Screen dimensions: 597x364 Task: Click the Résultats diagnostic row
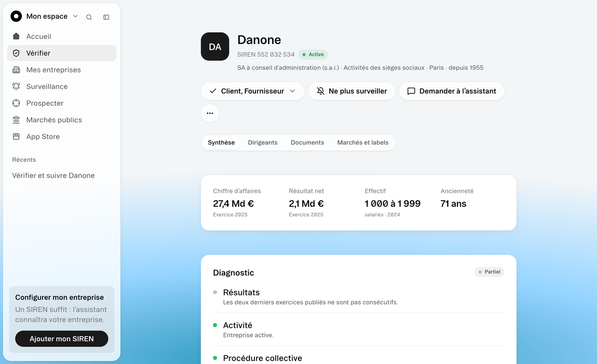point(359,297)
